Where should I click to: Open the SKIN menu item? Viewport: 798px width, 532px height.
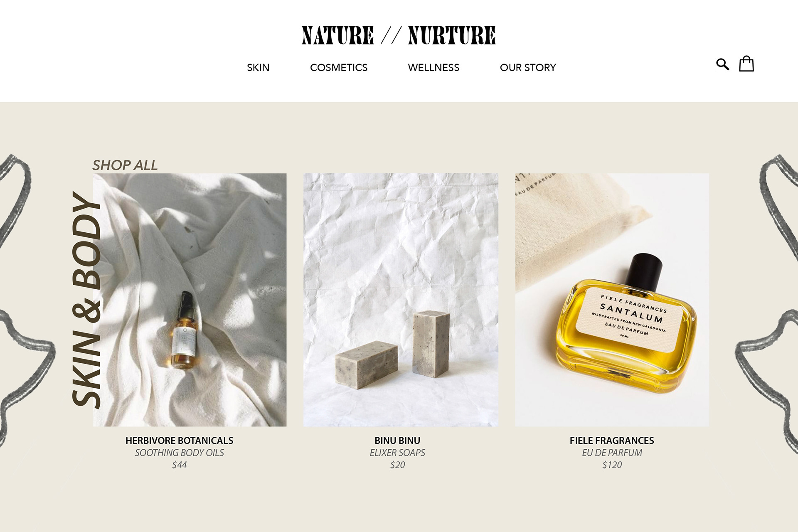pyautogui.click(x=258, y=67)
